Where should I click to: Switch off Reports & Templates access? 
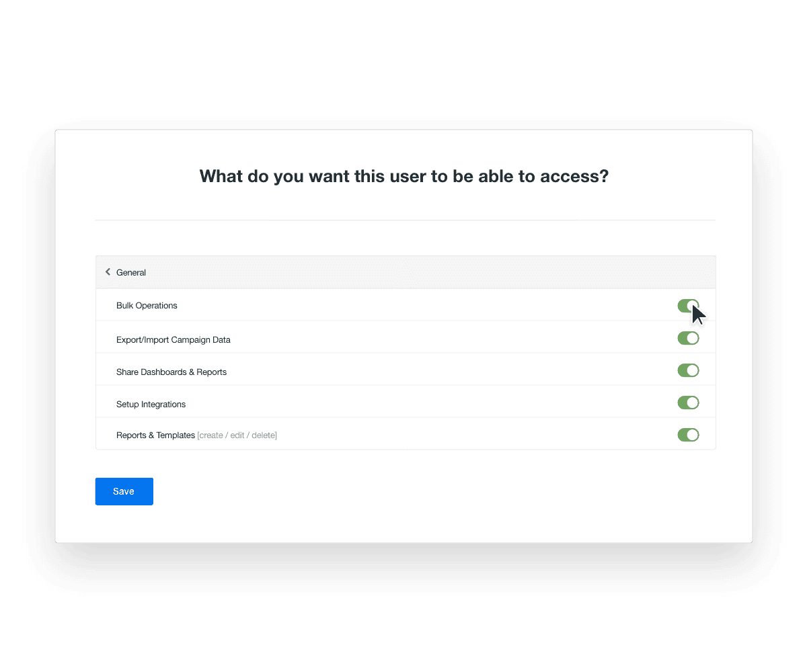689,435
